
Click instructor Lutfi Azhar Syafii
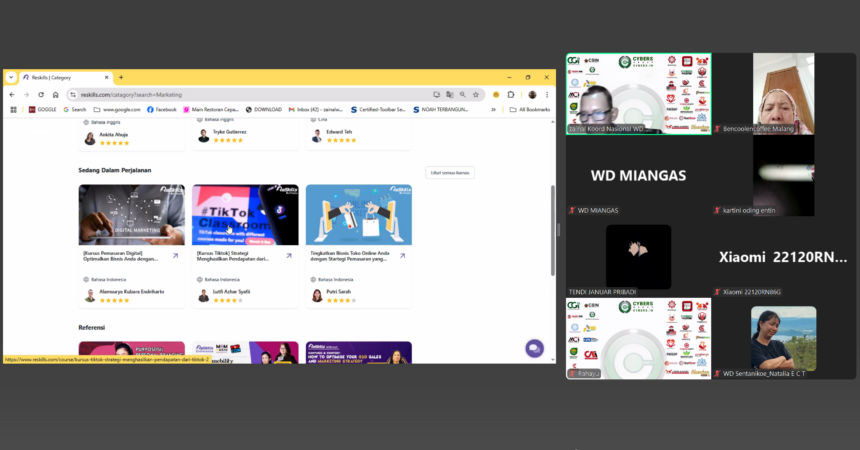(231, 291)
